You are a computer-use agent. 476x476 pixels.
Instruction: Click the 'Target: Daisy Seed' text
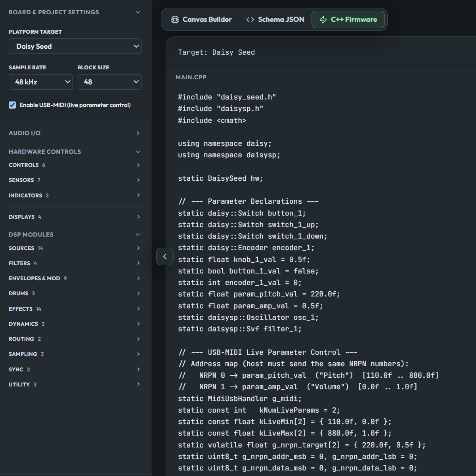216,52
